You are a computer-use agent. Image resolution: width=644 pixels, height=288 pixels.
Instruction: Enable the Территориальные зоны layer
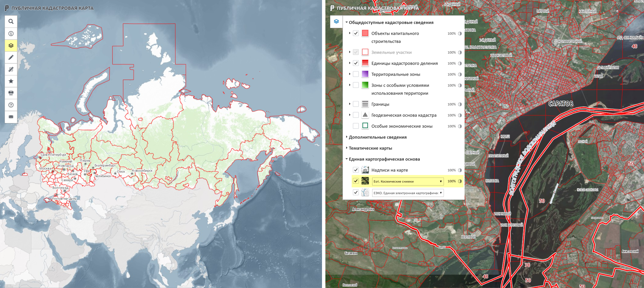point(356,74)
